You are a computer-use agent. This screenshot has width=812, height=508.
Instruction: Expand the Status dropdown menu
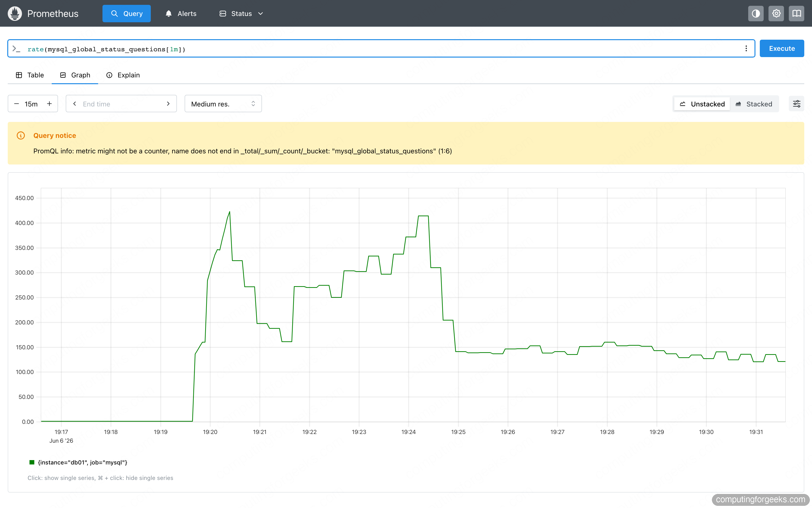click(x=241, y=14)
